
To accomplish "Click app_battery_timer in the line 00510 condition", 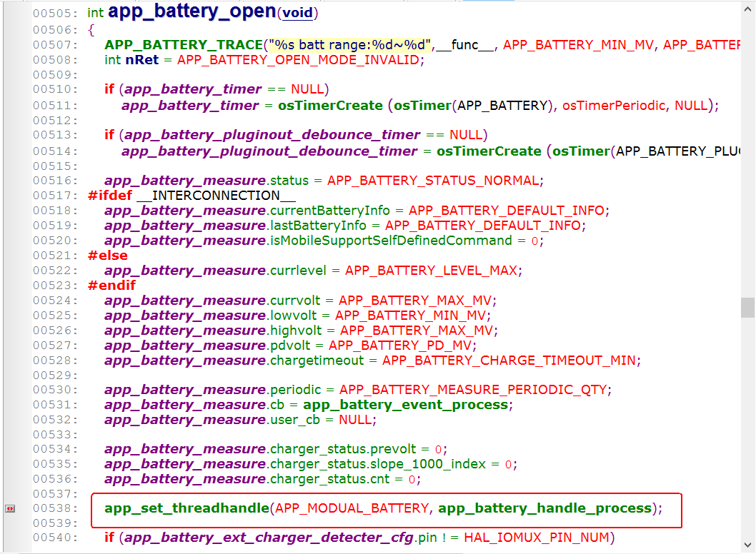I will pyautogui.click(x=193, y=89).
